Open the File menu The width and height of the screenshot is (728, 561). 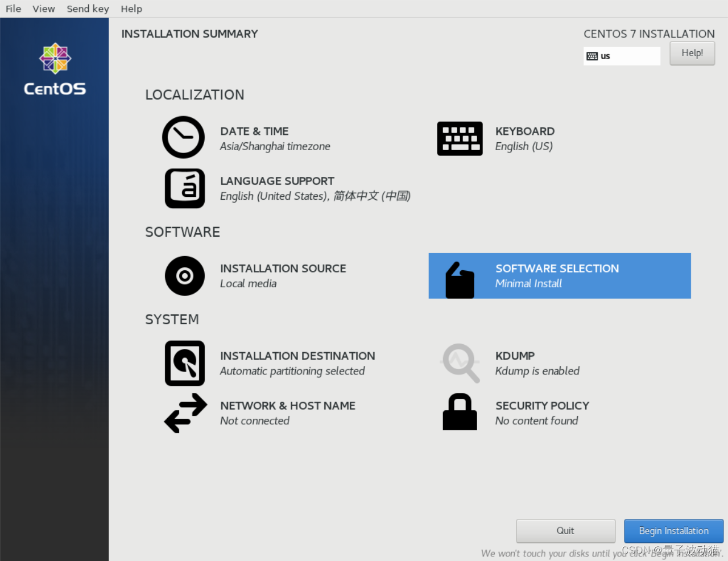(x=13, y=9)
